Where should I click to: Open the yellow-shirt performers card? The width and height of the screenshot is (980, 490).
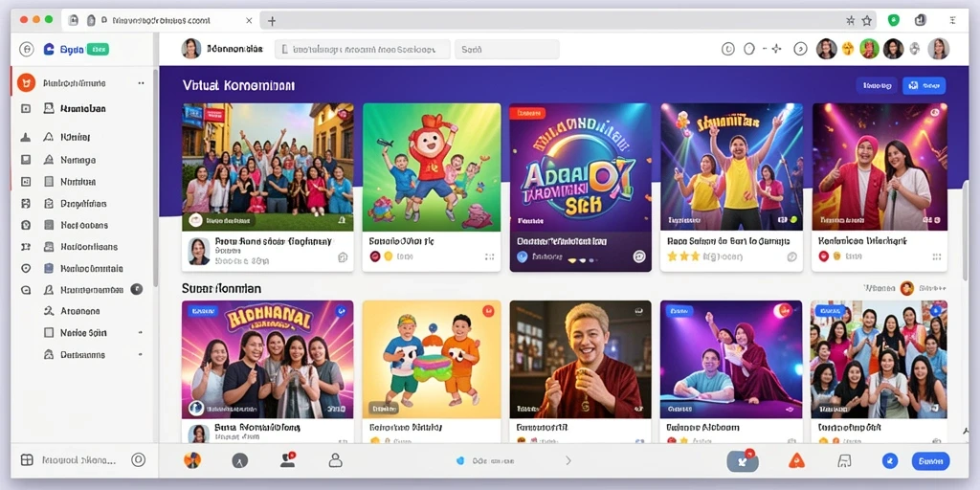pos(732,167)
